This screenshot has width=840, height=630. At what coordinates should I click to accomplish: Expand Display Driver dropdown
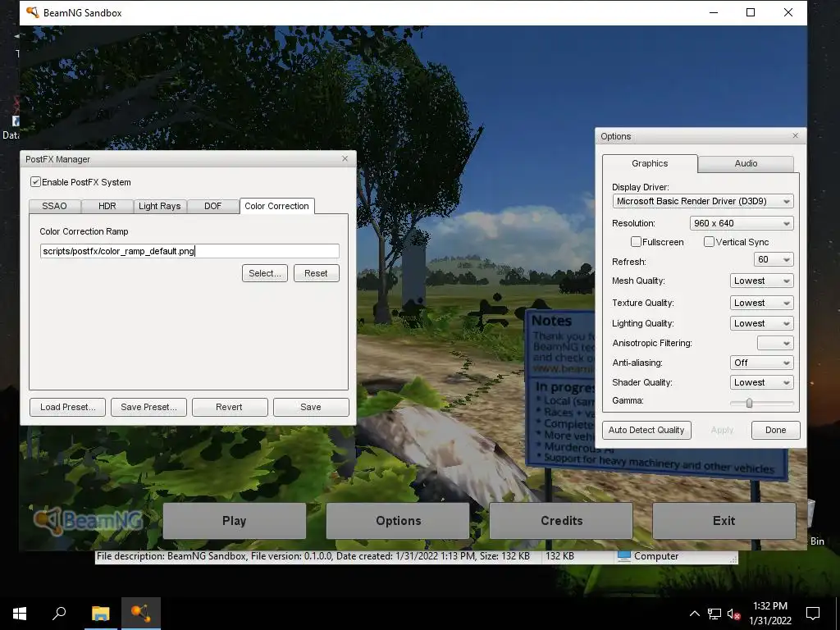pyautogui.click(x=703, y=201)
